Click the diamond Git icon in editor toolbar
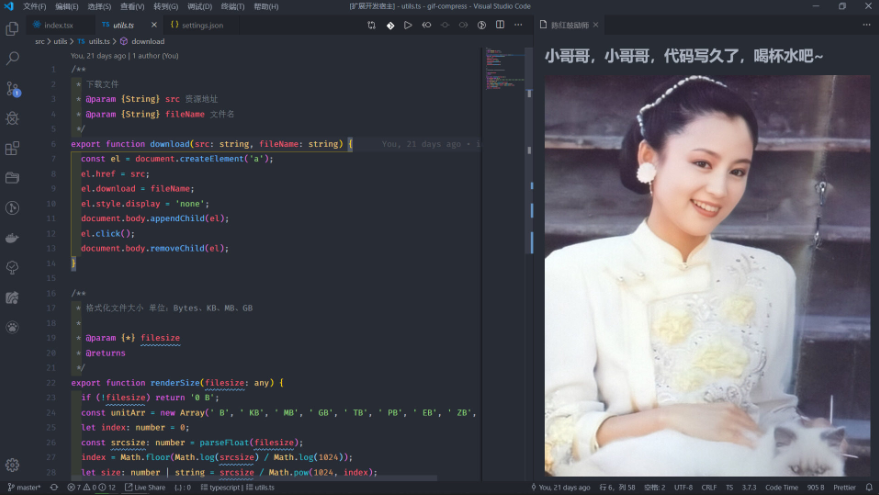 point(390,25)
